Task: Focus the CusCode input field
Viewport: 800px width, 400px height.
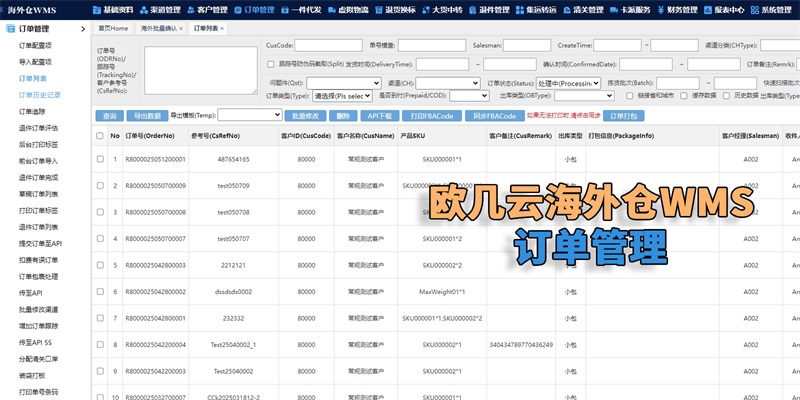Action: [329, 45]
